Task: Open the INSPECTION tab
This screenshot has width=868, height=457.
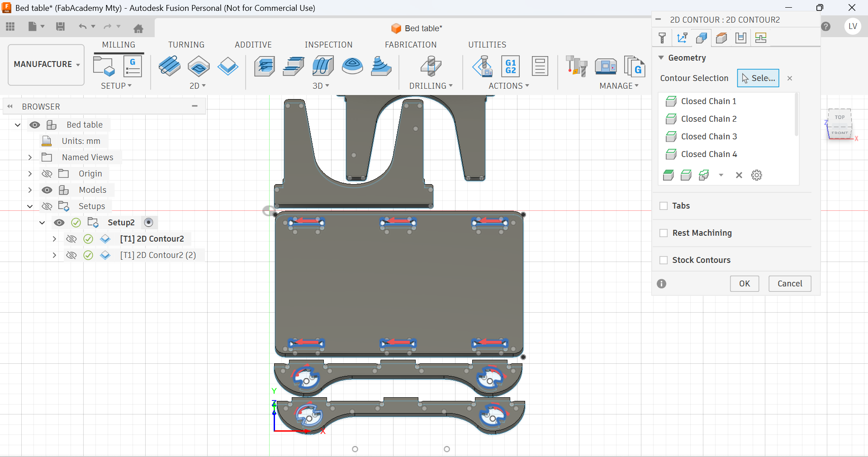Action: pos(328,45)
